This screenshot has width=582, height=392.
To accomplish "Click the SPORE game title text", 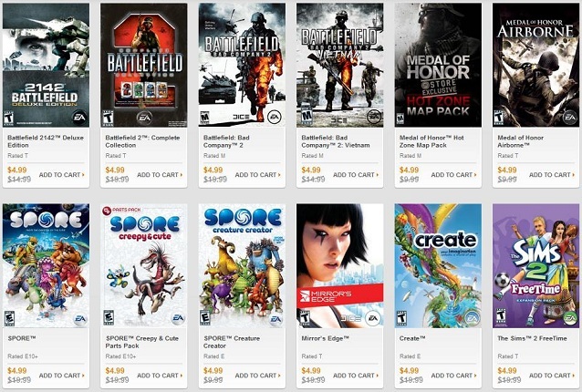I will coord(22,338).
